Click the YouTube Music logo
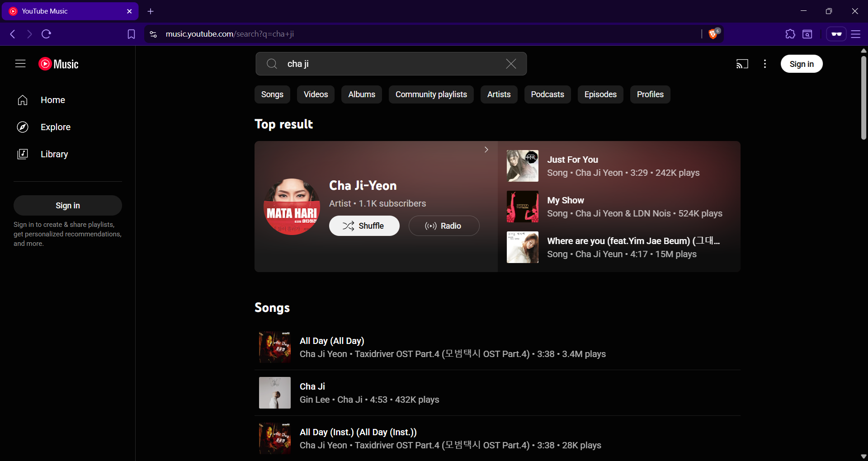868x461 pixels. click(x=59, y=64)
